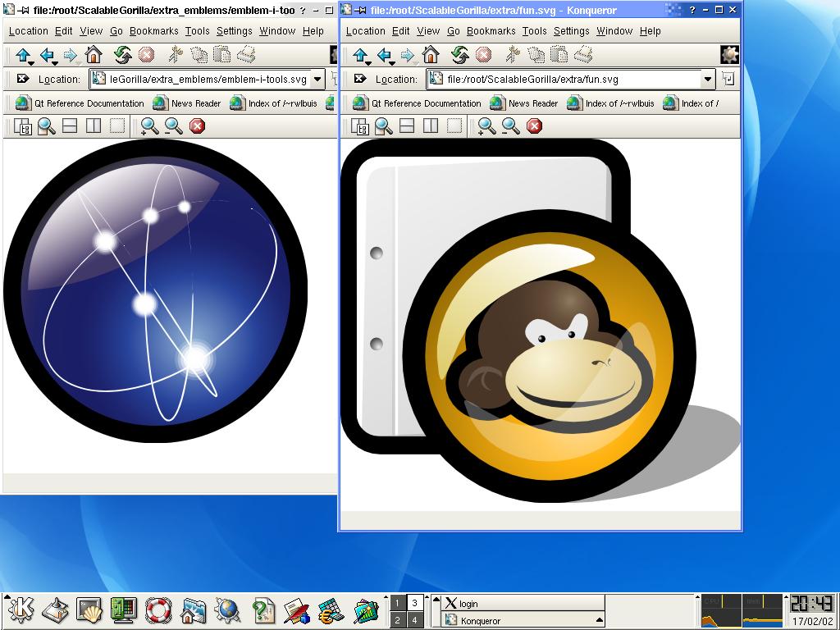Split the emblem-i-tools view left and right
Image resolution: width=840 pixels, height=630 pixels.
94,126
